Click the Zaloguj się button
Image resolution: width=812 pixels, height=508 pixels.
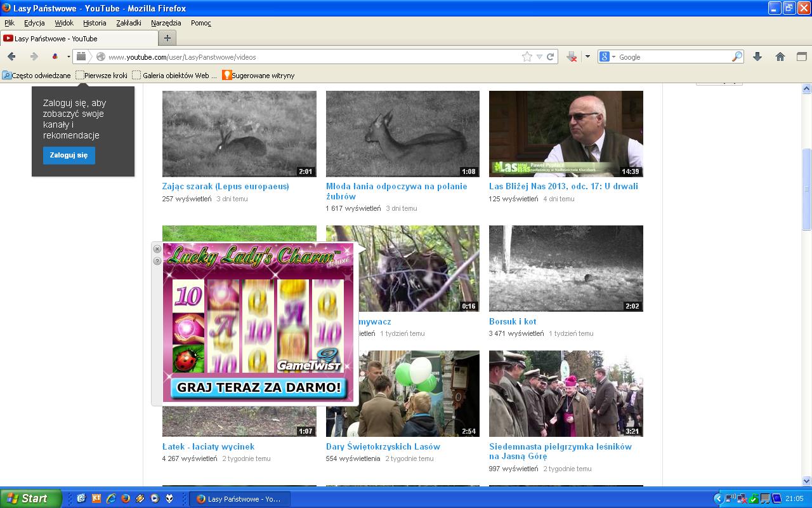[69, 156]
